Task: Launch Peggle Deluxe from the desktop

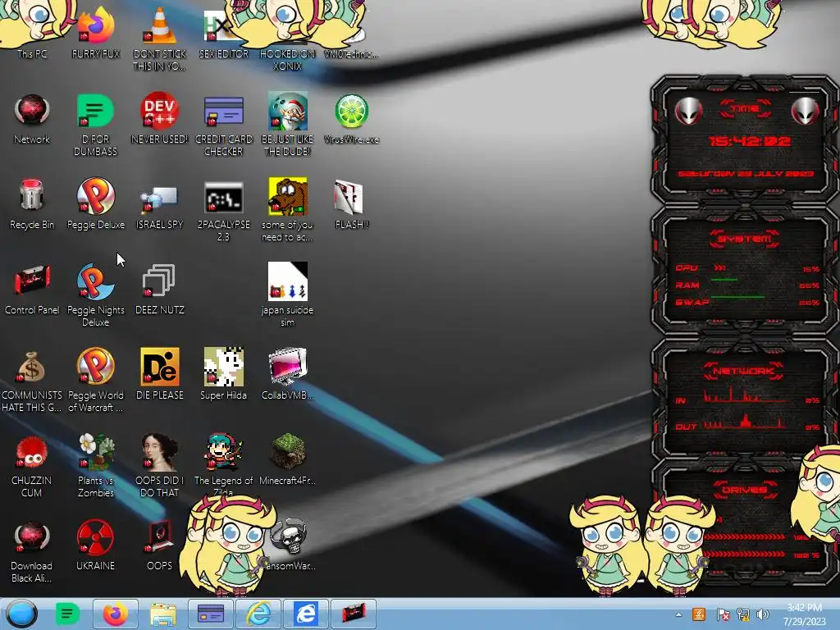Action: coord(95,204)
